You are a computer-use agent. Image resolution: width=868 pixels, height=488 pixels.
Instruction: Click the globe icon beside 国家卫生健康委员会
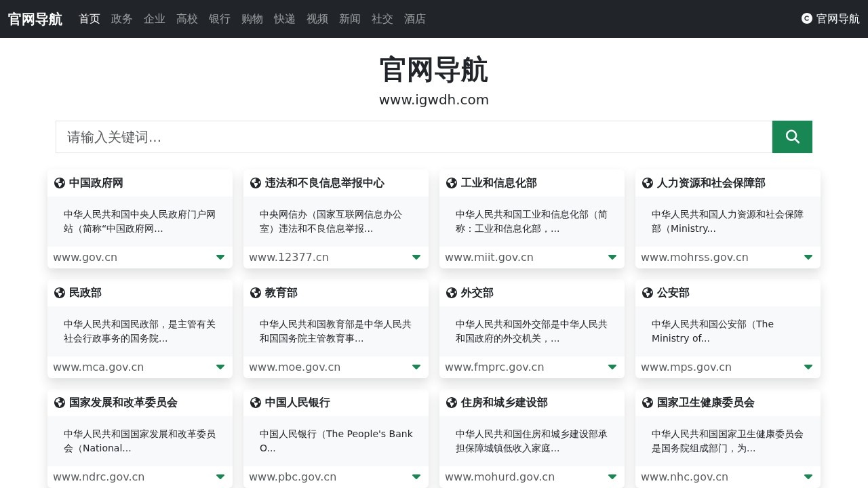[647, 403]
